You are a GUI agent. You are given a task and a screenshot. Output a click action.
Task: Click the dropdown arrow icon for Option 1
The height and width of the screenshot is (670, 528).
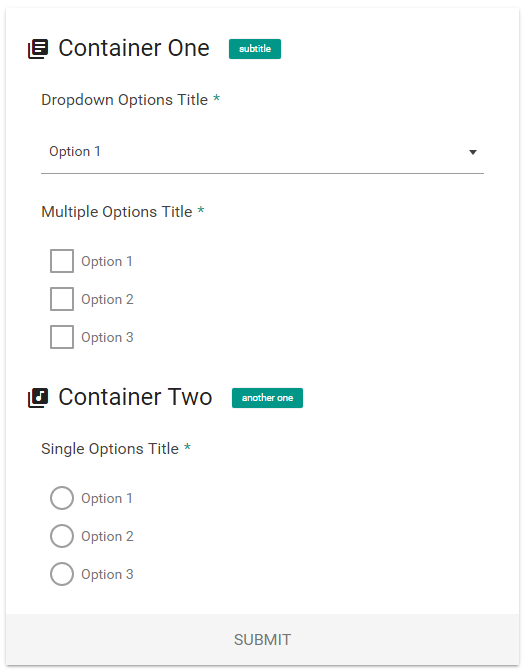click(x=472, y=152)
